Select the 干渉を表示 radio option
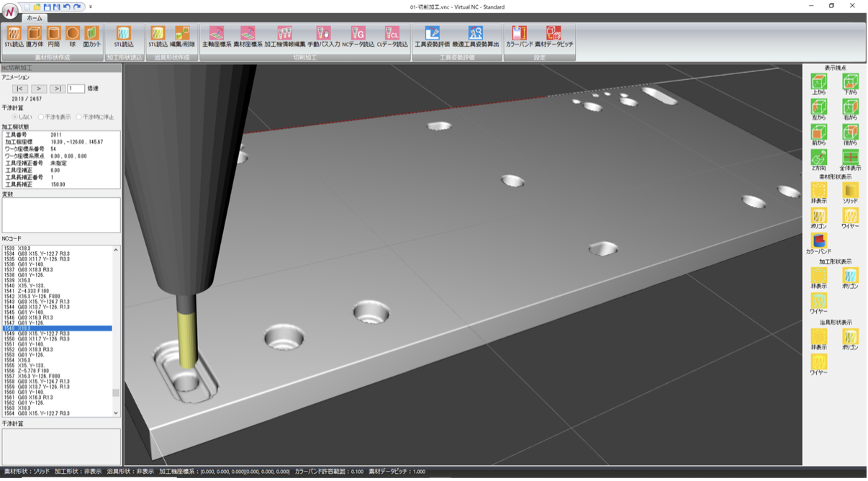 (41, 117)
